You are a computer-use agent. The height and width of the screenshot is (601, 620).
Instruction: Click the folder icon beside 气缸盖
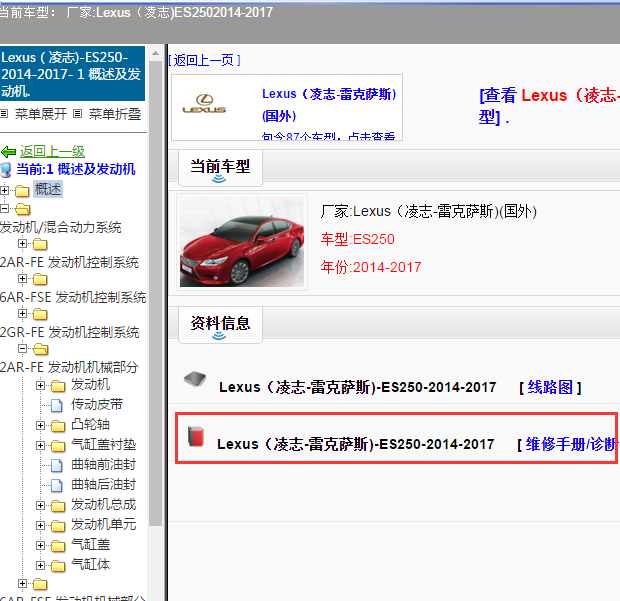click(x=58, y=546)
